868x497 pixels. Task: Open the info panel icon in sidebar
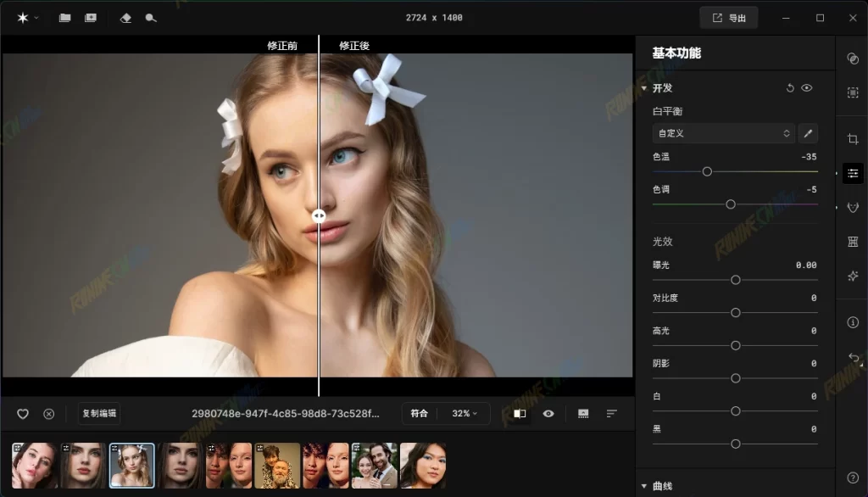(x=853, y=322)
